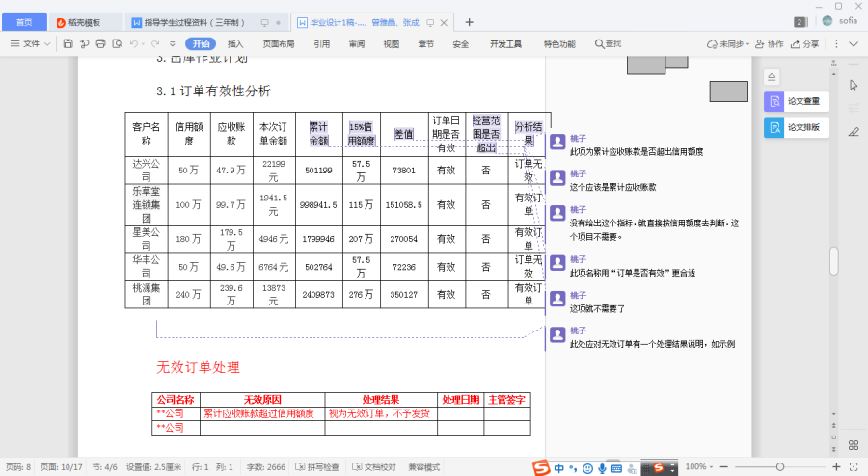Click the input method soft keyboard icon
This screenshot has width=868, height=476.
coord(616,468)
